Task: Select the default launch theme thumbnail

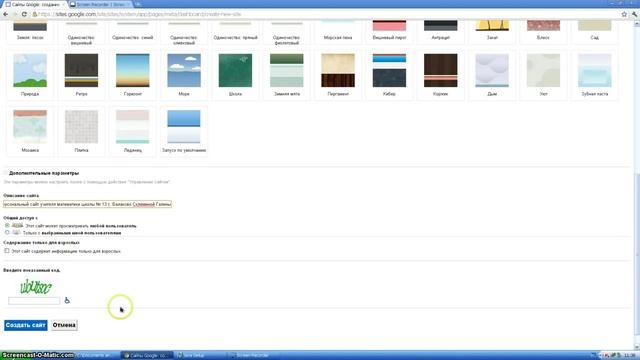Action: 184,127
